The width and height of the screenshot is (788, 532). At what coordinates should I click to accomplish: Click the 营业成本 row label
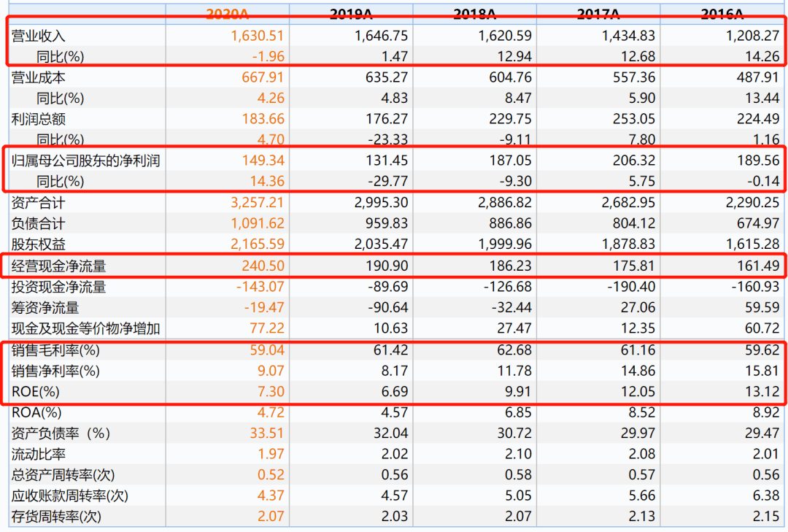coord(39,77)
